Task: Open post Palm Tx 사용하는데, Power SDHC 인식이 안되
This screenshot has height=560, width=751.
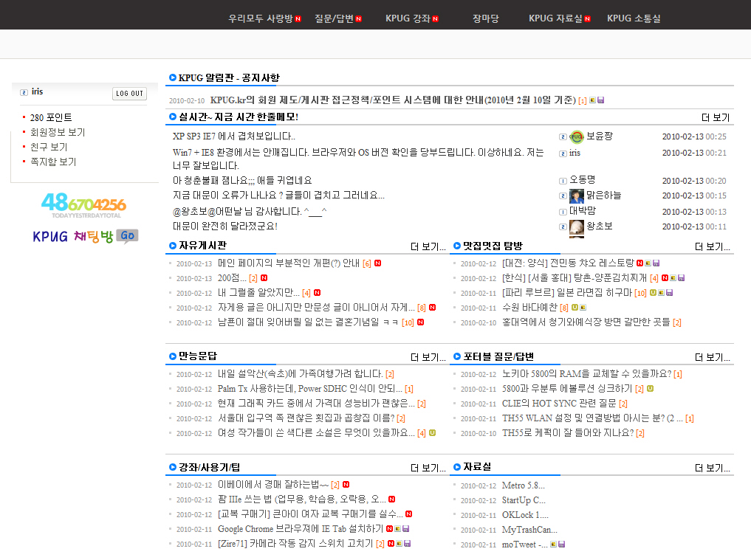Action: (x=310, y=389)
